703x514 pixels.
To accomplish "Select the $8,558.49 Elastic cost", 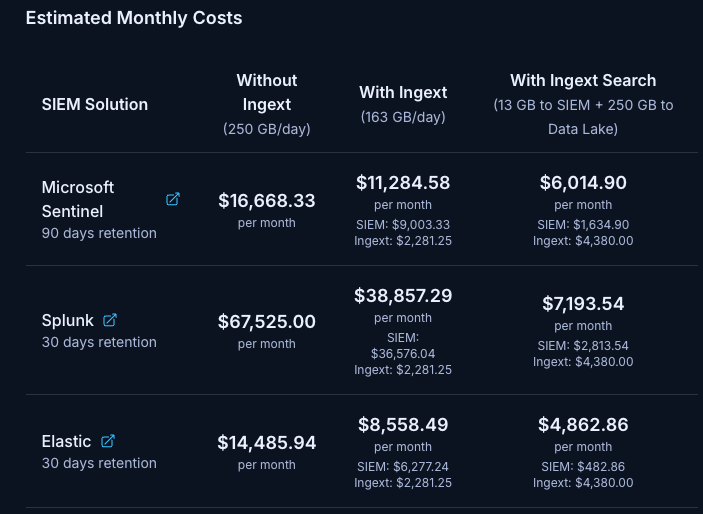I will click(403, 424).
